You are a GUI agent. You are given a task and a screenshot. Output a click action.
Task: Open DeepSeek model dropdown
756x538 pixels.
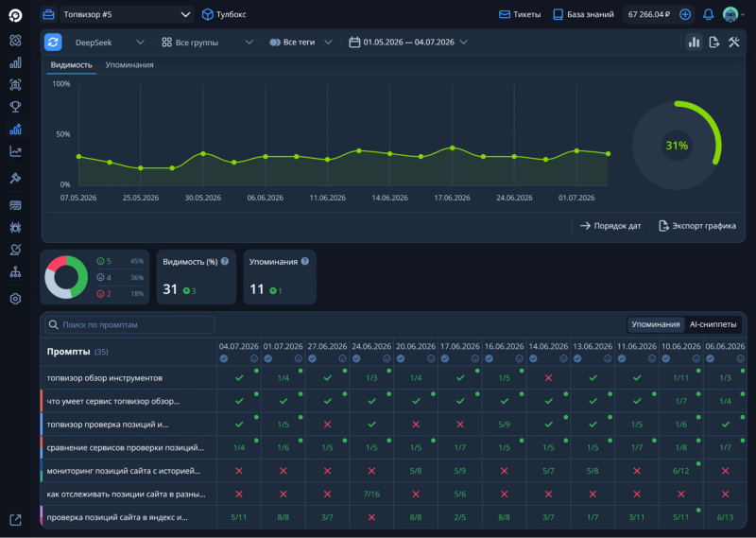(x=110, y=43)
